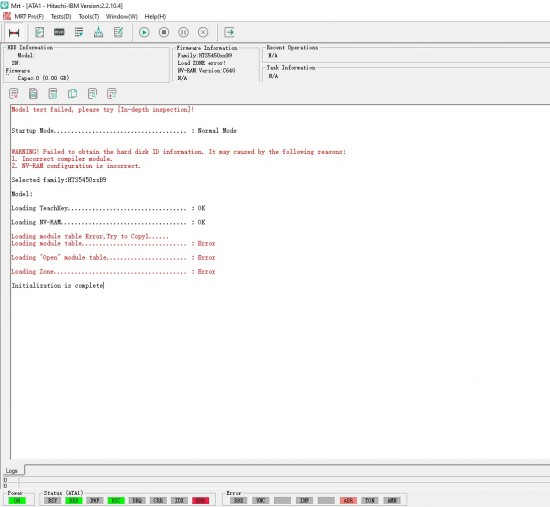Click the BBK error indicator
Viewport: 550px width, 507px height.
[239, 500]
